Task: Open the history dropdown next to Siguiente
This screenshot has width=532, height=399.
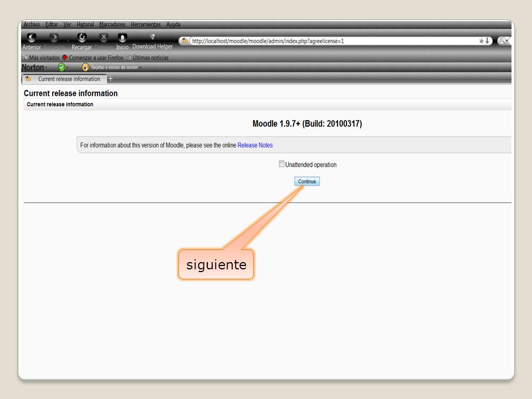Action: tap(68, 41)
